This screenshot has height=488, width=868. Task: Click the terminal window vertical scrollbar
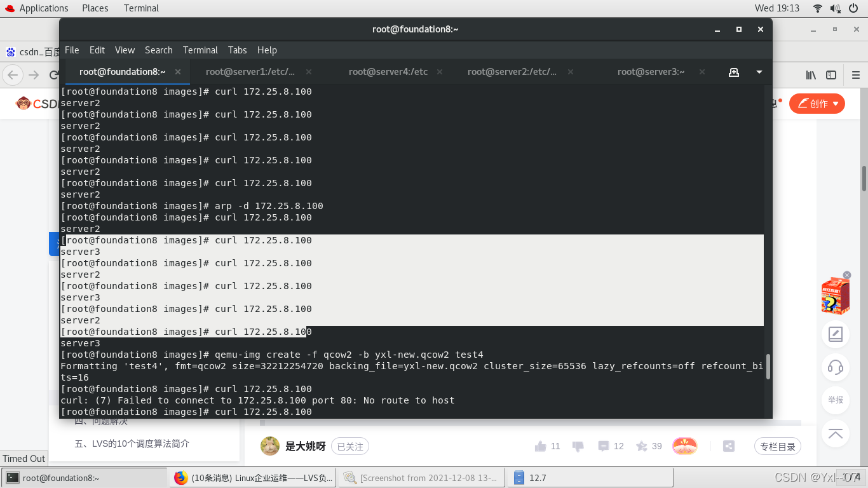pos(768,367)
